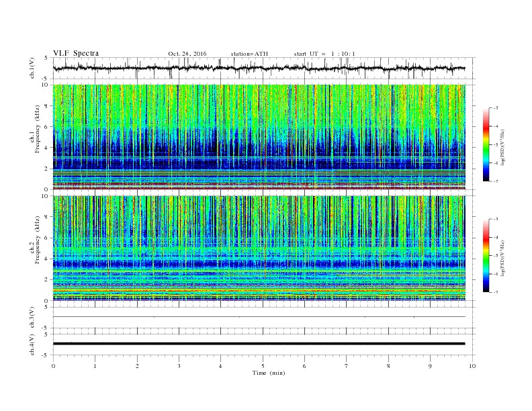This screenshot has width=532, height=411.
Task: Click the "-7" tick on ch.1 colorbar
Action: (496, 181)
